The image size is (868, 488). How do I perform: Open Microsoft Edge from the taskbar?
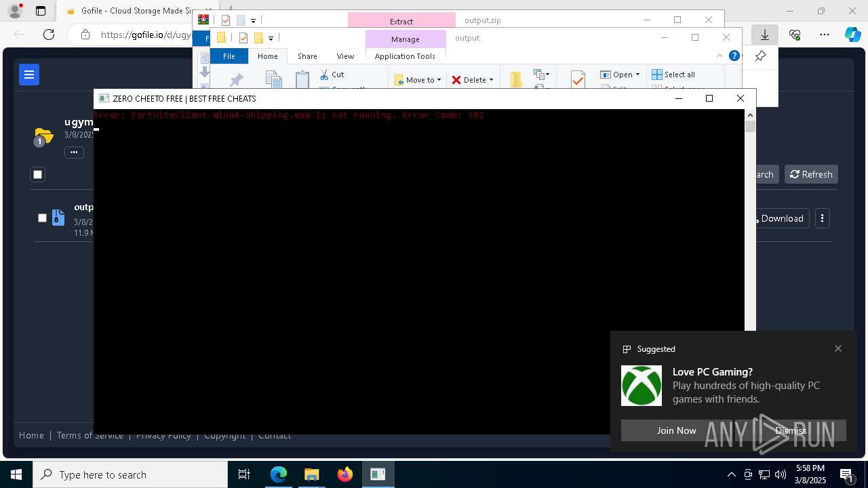click(279, 474)
